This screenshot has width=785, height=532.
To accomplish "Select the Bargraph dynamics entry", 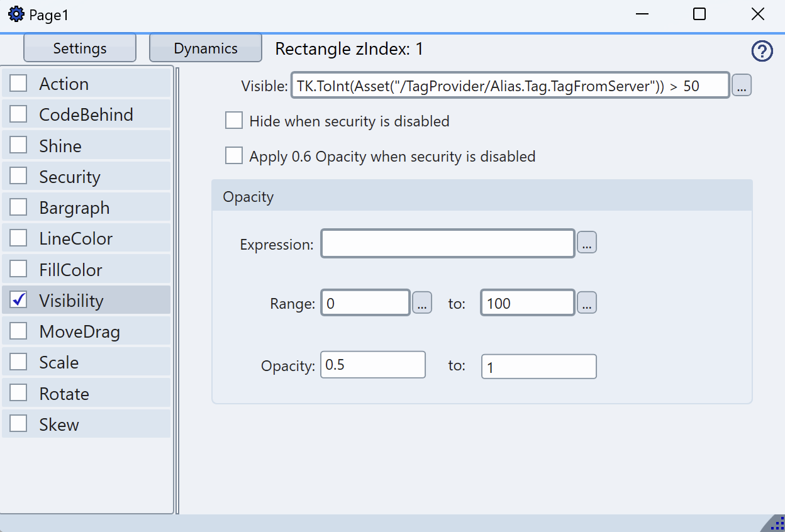I will pyautogui.click(x=74, y=208).
